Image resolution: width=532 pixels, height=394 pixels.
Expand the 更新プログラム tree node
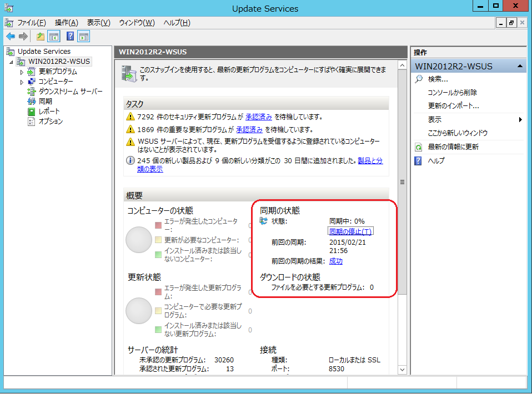click(22, 72)
